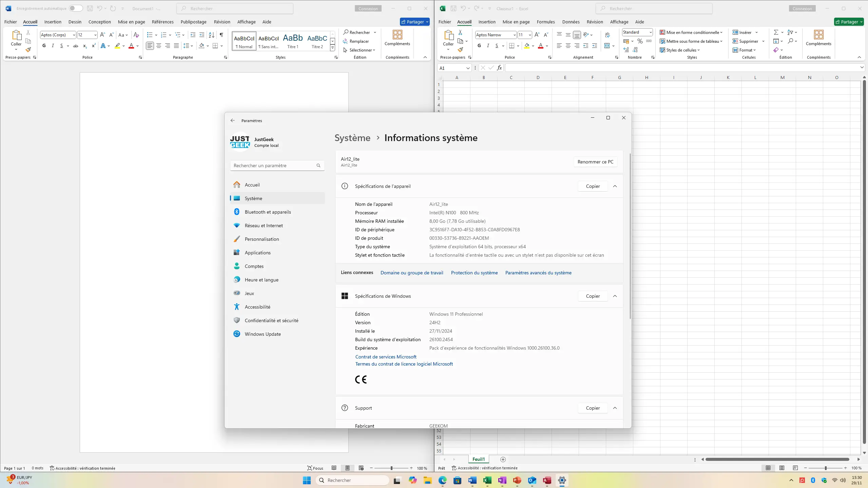Open Paramètres avancés du système link
Viewport: 868px width, 488px height.
(x=538, y=273)
